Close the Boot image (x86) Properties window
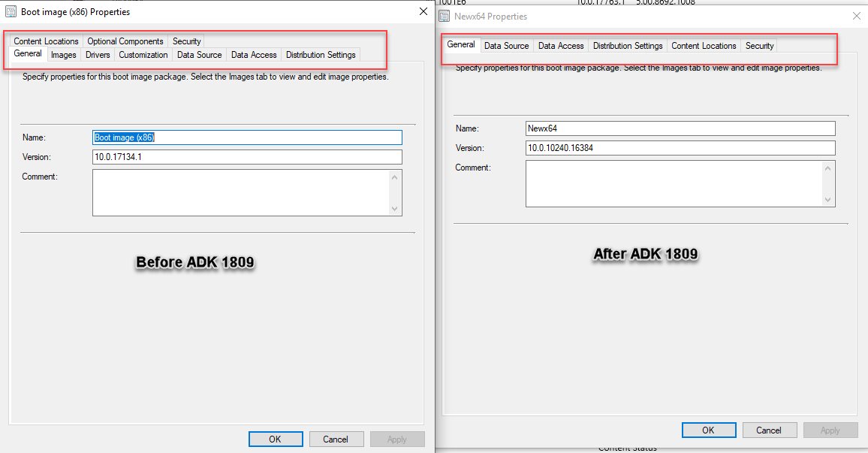This screenshot has height=453, width=868. (423, 11)
